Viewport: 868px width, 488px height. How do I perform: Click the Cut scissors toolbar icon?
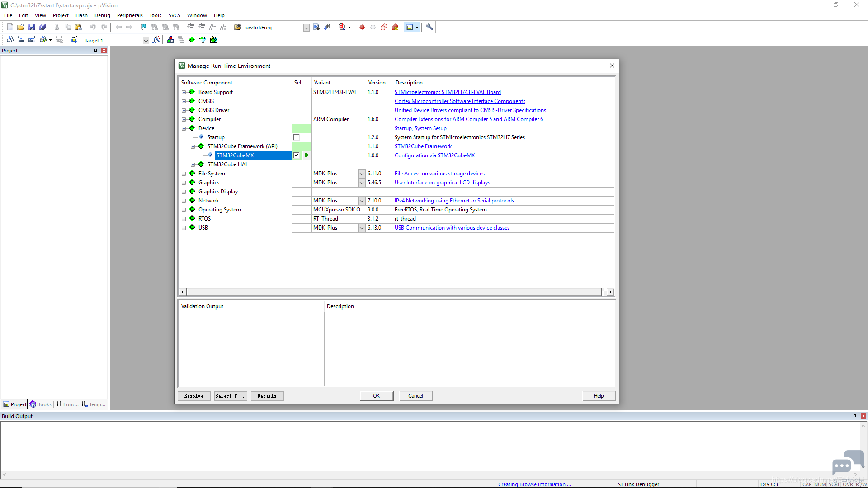pyautogui.click(x=57, y=27)
